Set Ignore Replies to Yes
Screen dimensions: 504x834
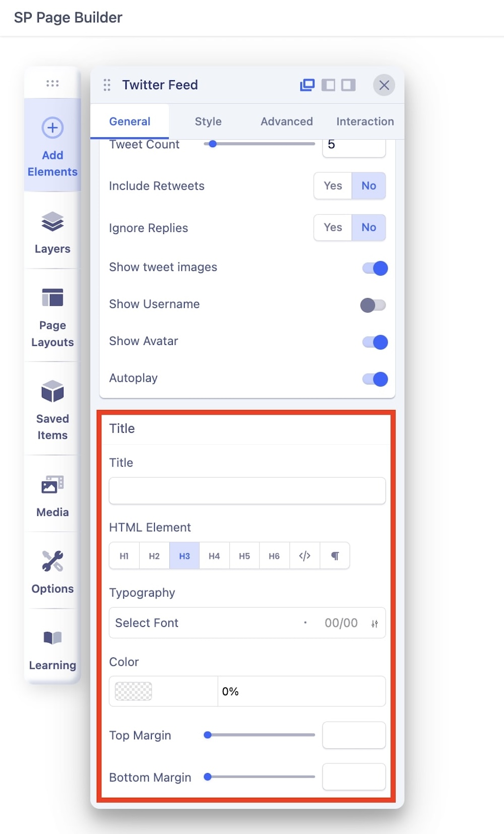click(x=333, y=227)
